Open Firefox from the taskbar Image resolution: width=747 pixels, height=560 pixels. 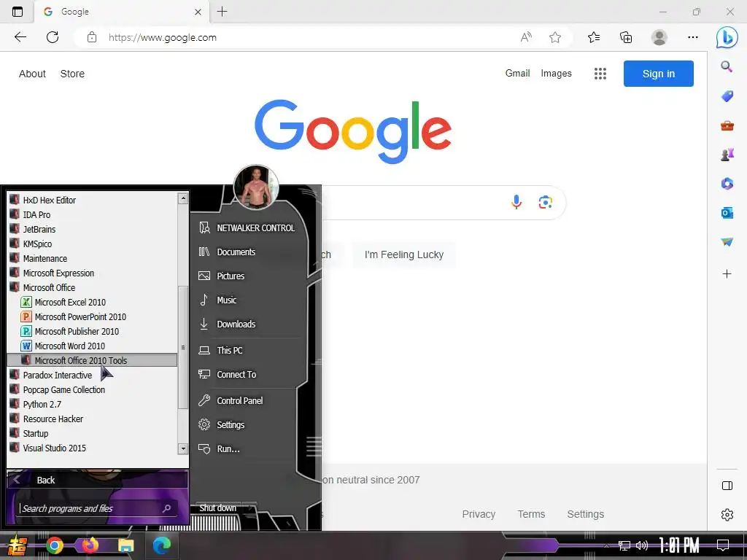(x=90, y=545)
